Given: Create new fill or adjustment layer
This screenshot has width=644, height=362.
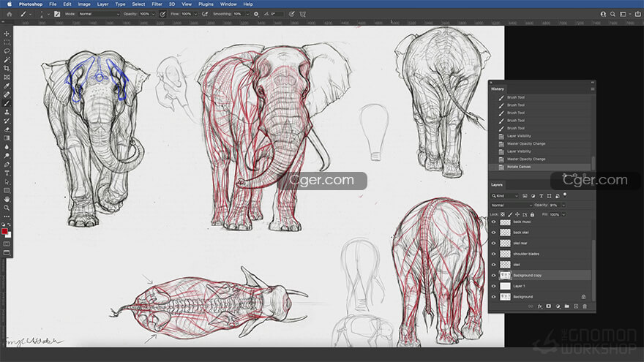Looking at the screenshot, I should [x=558, y=306].
